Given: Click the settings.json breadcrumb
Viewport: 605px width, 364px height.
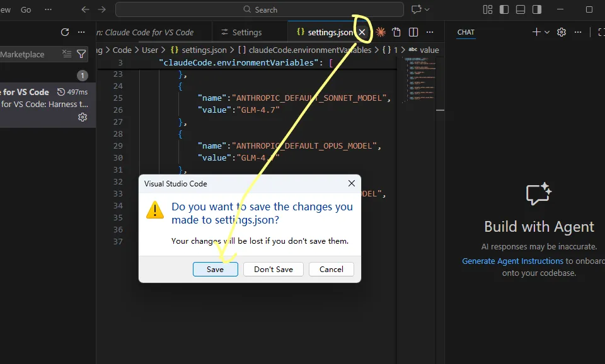Looking at the screenshot, I should (199, 50).
